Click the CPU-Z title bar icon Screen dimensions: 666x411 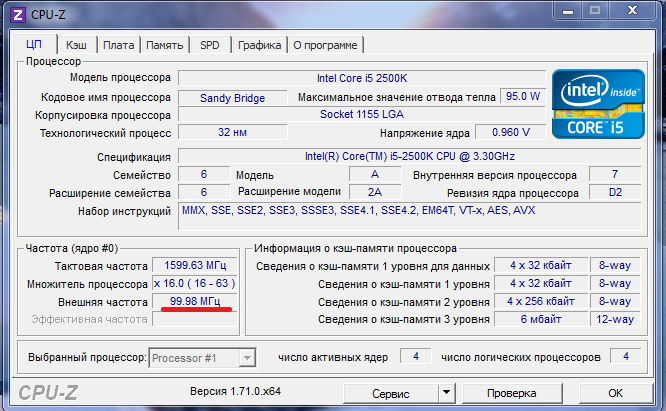click(x=17, y=15)
